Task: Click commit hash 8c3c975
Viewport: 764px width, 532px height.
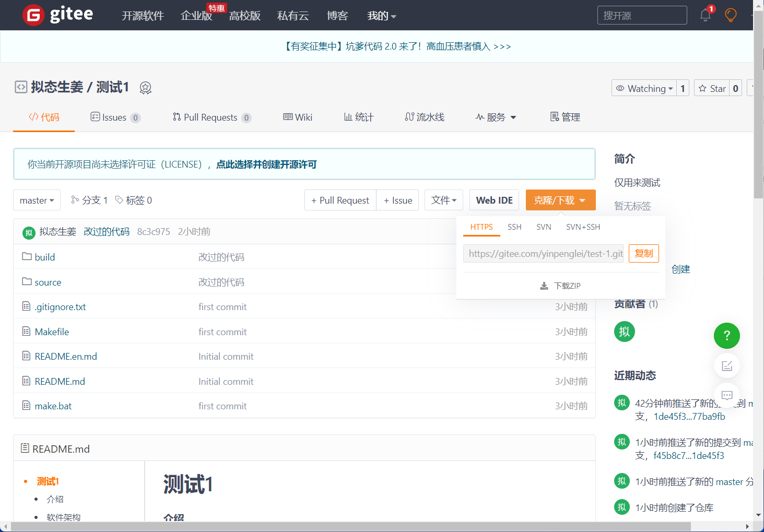Action: click(154, 232)
